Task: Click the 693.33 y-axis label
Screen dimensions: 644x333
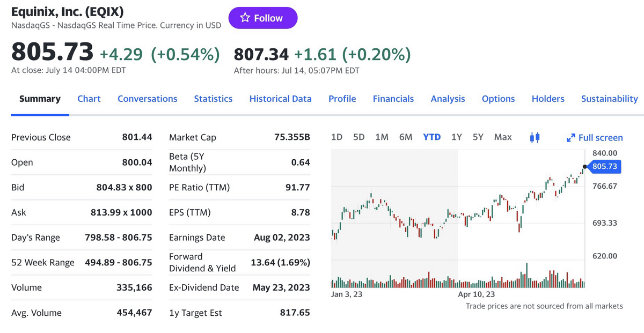Action: click(604, 223)
